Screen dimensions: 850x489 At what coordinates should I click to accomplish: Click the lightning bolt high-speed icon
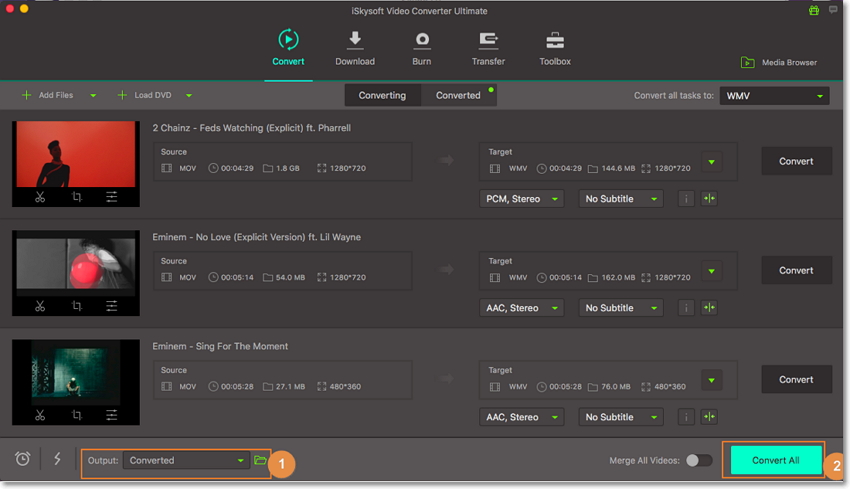[x=57, y=459]
